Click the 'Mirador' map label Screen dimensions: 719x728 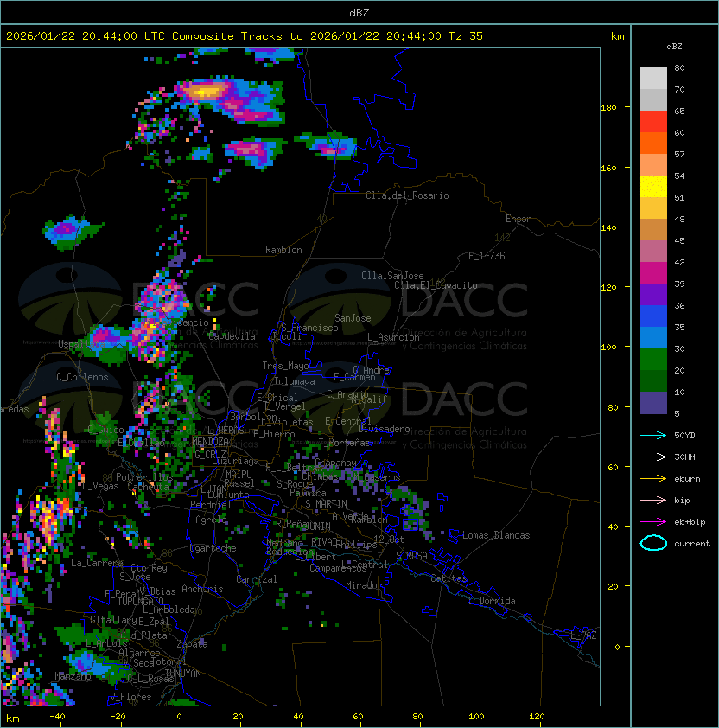[x=364, y=585]
